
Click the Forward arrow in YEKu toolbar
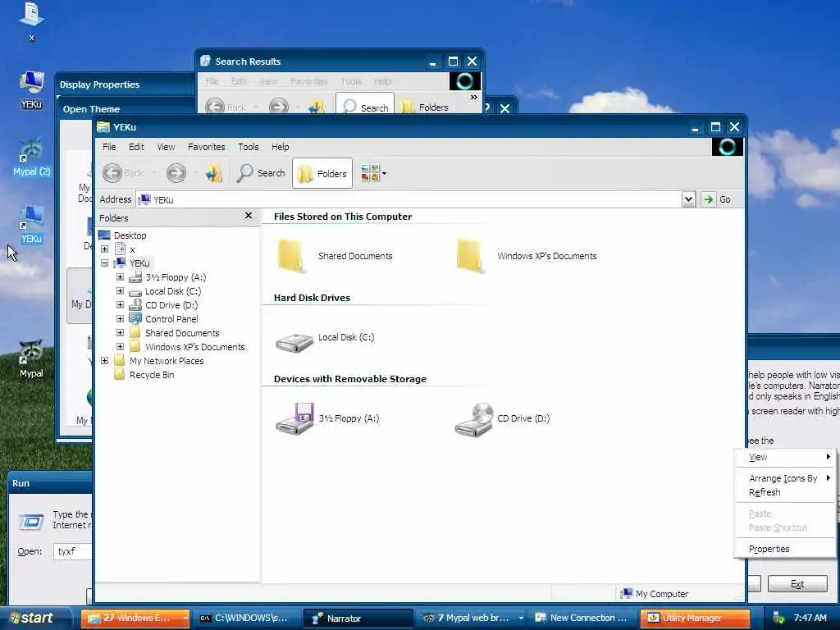176,173
